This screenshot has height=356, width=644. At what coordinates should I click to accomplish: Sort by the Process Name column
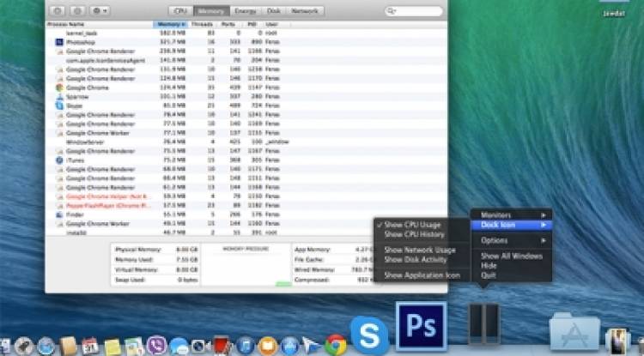99,25
